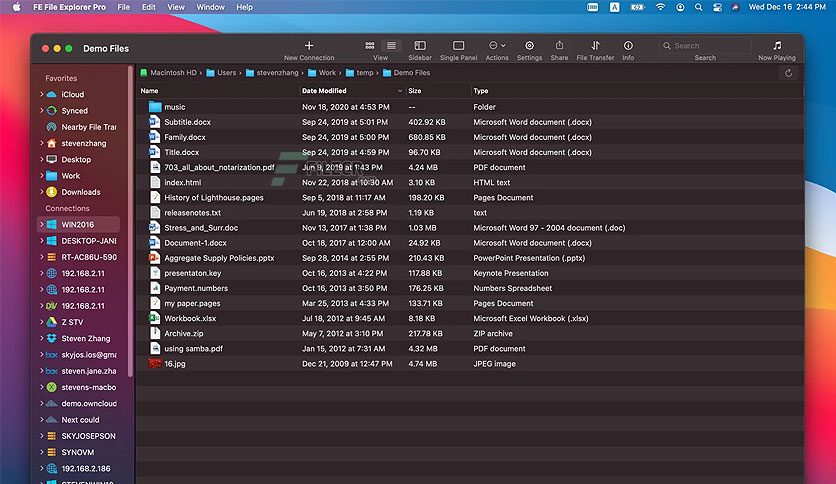
Task: Open the Actions dropdown menu
Action: click(x=497, y=46)
